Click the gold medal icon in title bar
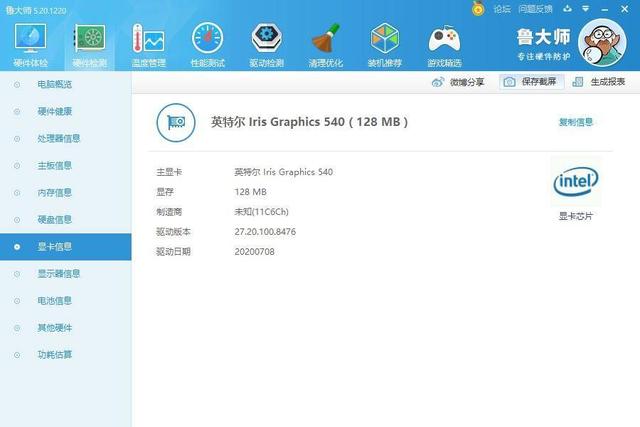 (478, 9)
